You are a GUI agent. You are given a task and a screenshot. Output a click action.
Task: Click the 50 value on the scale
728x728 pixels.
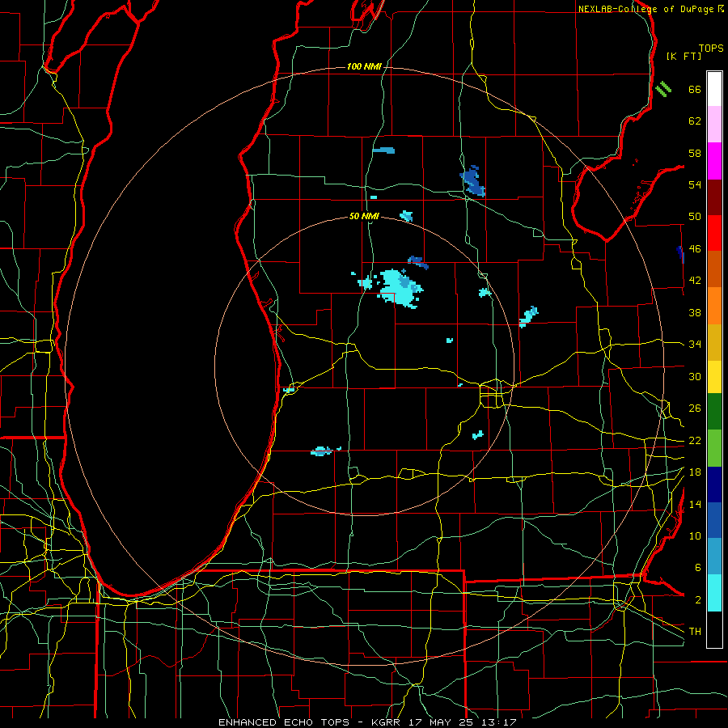[695, 217]
